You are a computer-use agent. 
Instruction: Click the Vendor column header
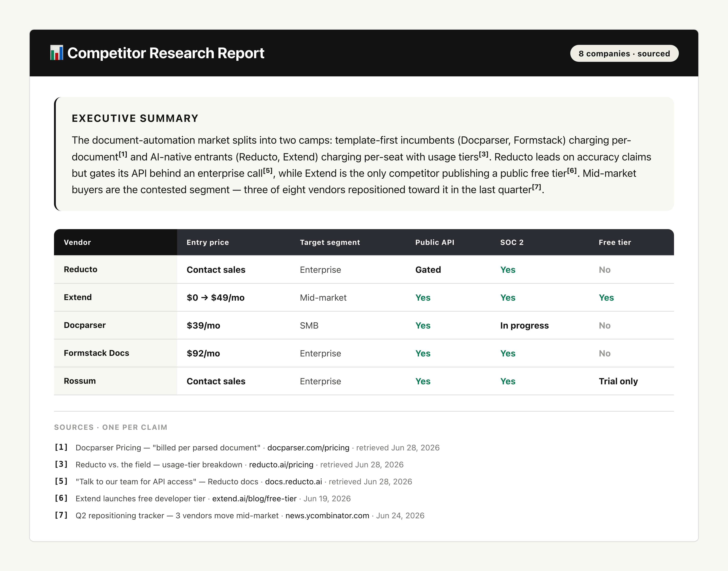(x=115, y=242)
